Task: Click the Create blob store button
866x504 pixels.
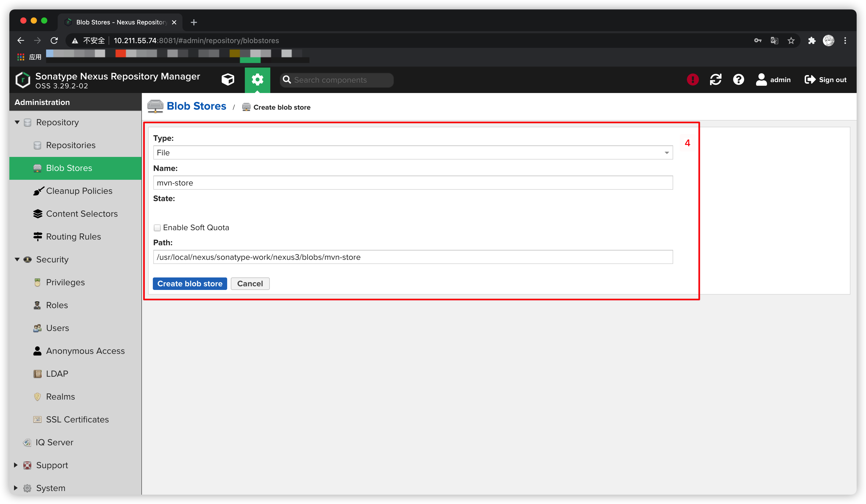Action: pyautogui.click(x=190, y=284)
